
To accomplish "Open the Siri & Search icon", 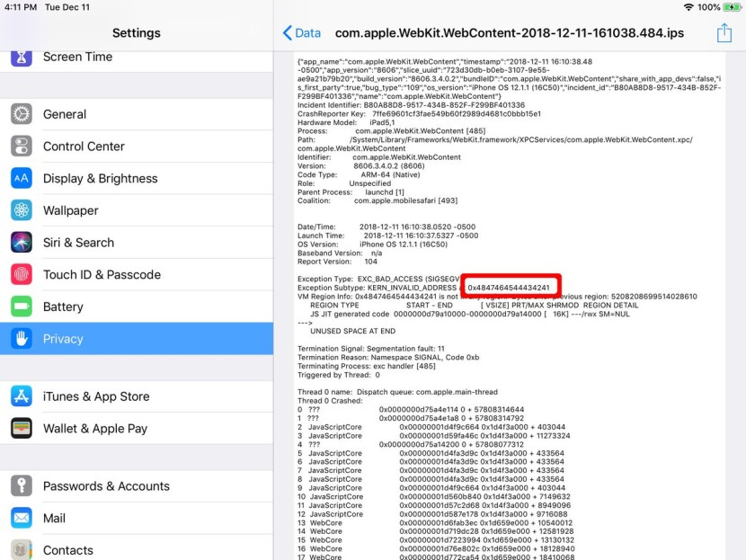I will click(21, 242).
